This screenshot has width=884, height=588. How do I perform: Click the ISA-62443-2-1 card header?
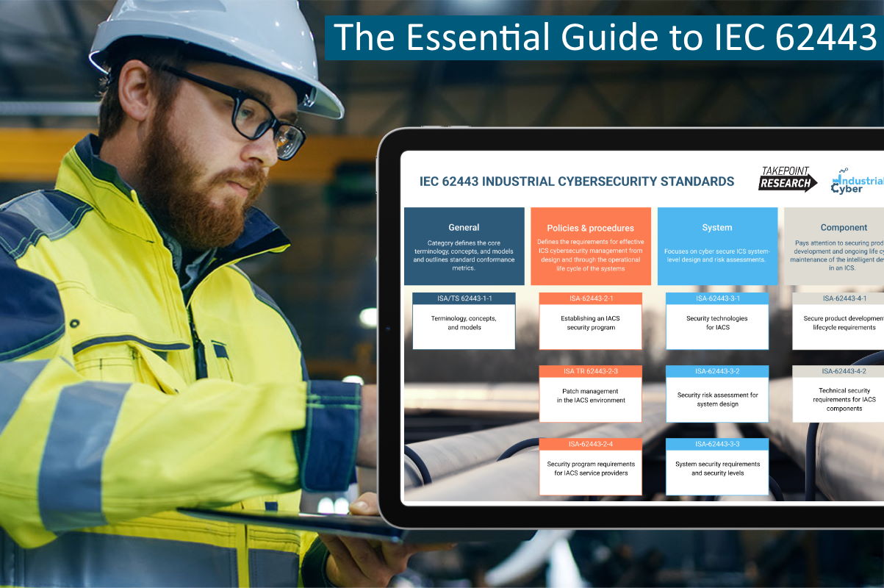pyautogui.click(x=590, y=298)
